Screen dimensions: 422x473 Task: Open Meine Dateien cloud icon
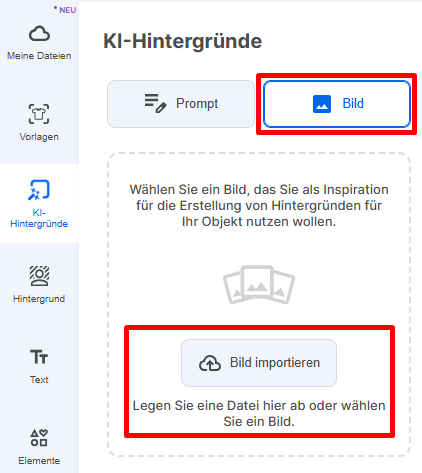tap(39, 33)
